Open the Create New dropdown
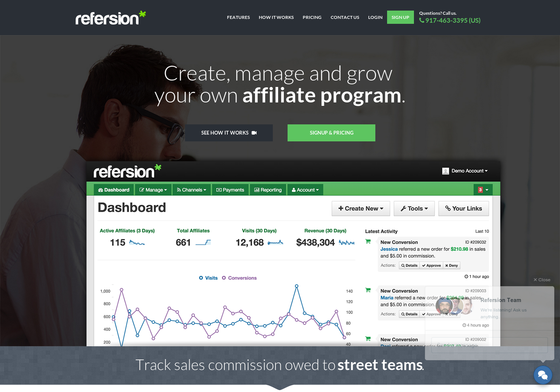This screenshot has height=392, width=560. point(361,209)
